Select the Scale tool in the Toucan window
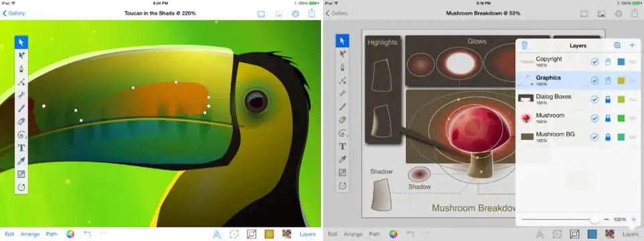This screenshot has width=644, height=241. 21,174
